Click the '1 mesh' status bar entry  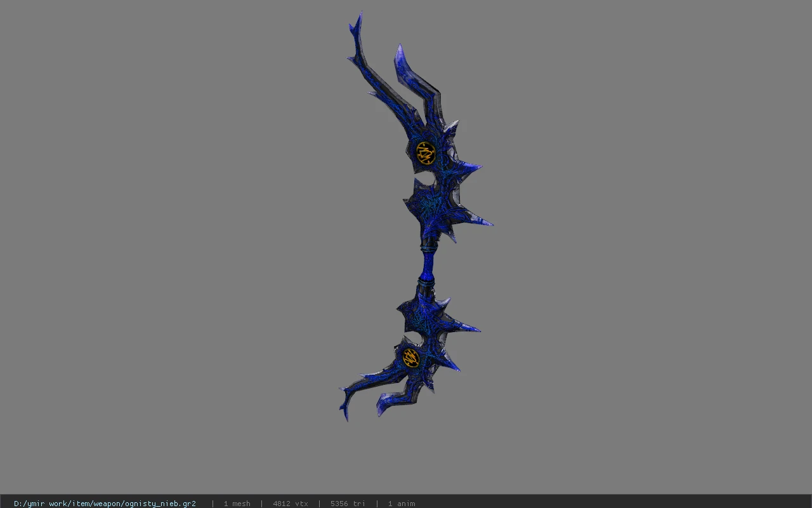click(x=237, y=504)
